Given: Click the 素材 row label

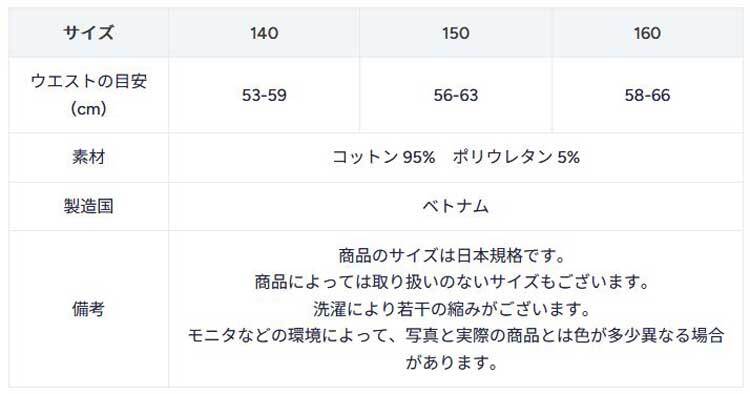Looking at the screenshot, I should 88,157.
